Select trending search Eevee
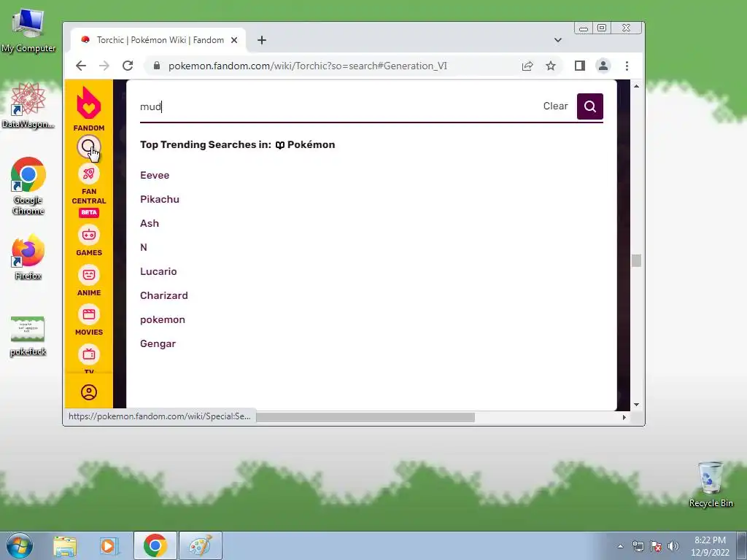This screenshot has height=560, width=747. (x=155, y=175)
